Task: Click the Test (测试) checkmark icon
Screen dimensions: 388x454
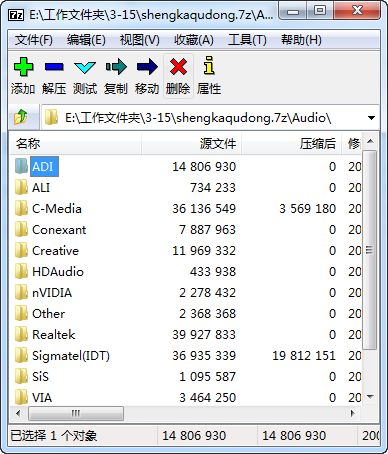Action: point(85,68)
